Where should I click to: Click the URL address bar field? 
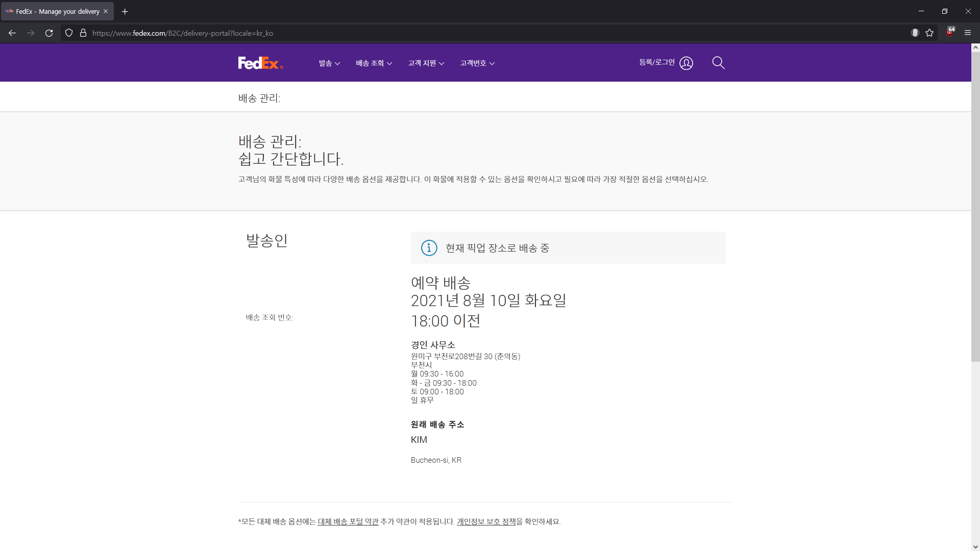click(459, 33)
